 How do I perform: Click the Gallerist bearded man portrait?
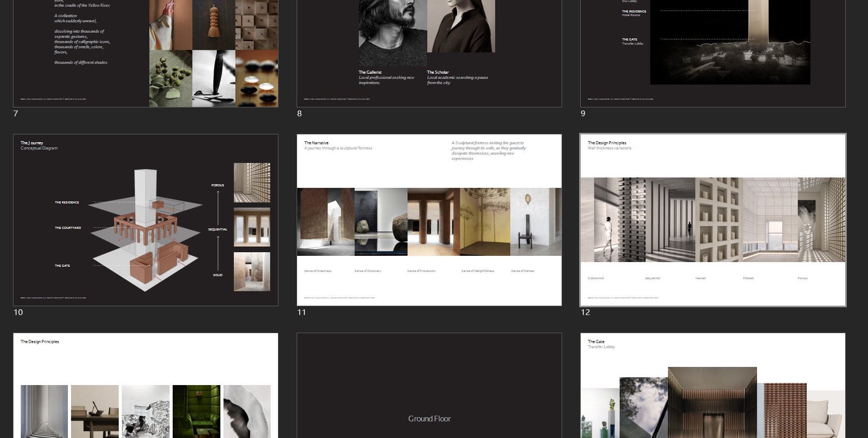(x=393, y=31)
